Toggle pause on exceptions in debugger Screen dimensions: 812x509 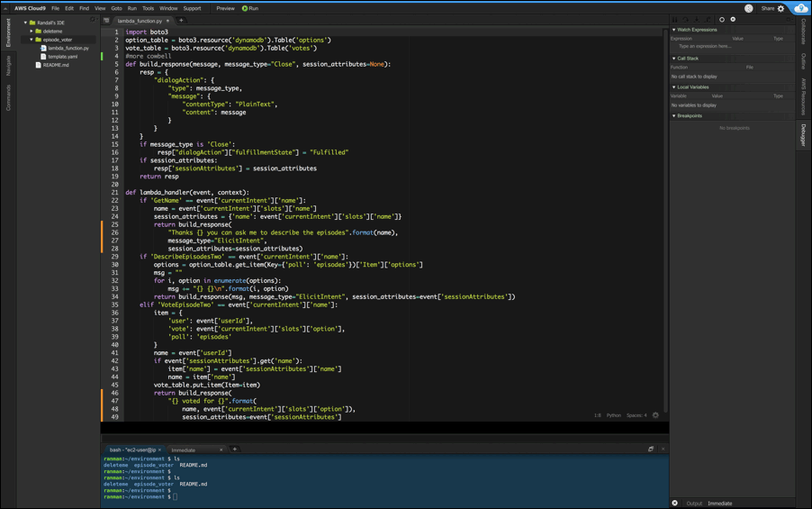733,19
